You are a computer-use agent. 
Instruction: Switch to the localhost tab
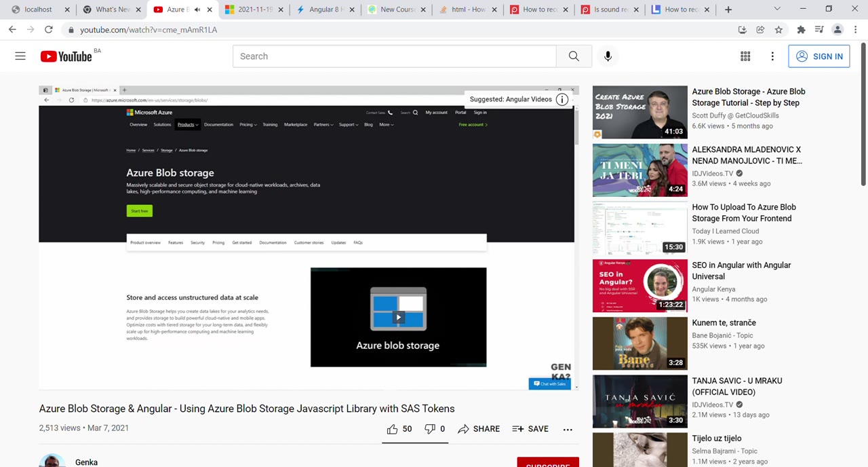tap(37, 9)
